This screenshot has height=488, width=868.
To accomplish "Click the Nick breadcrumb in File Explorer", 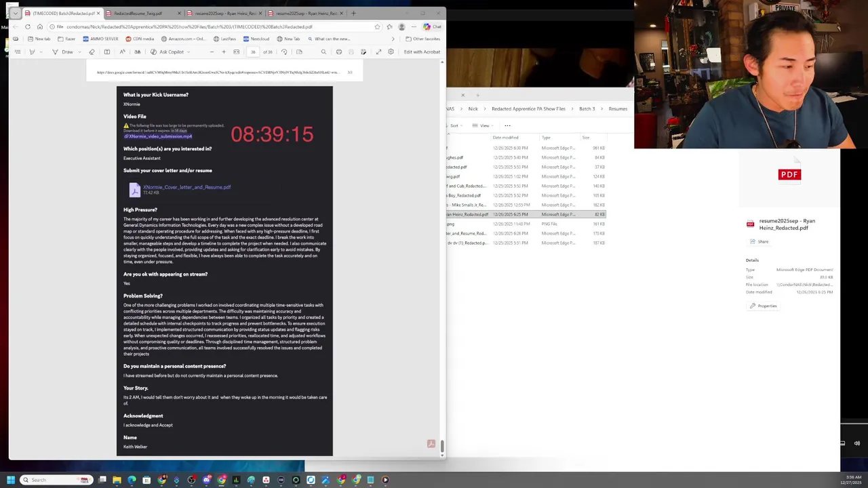I will click(473, 108).
